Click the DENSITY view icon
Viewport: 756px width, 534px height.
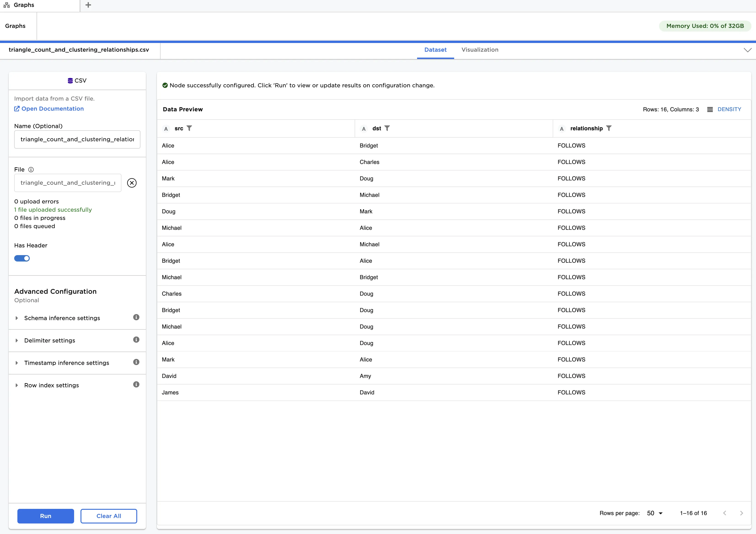710,109
